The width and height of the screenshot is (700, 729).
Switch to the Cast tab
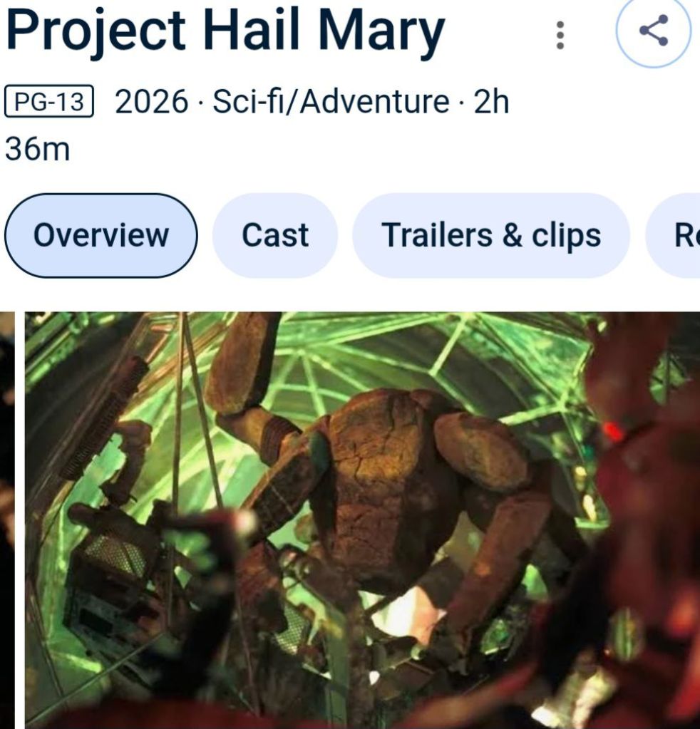click(x=275, y=235)
